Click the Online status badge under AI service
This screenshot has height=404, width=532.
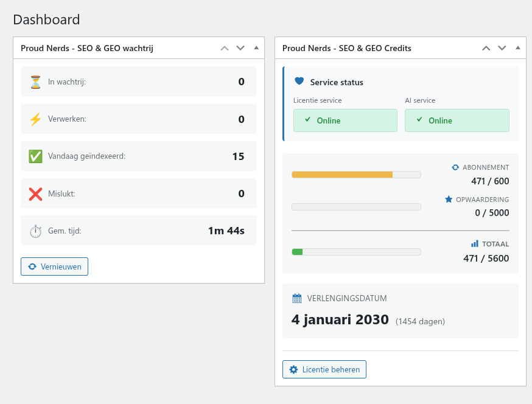457,120
